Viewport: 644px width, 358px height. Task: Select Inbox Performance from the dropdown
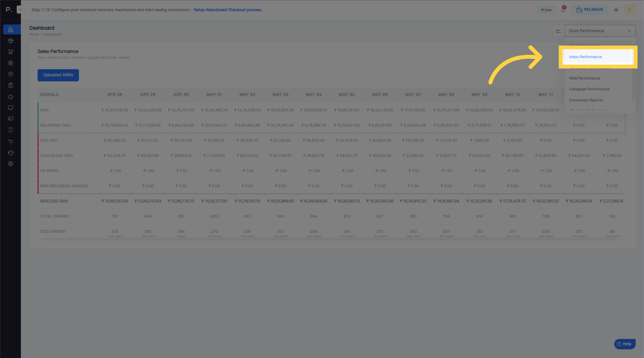(598, 57)
